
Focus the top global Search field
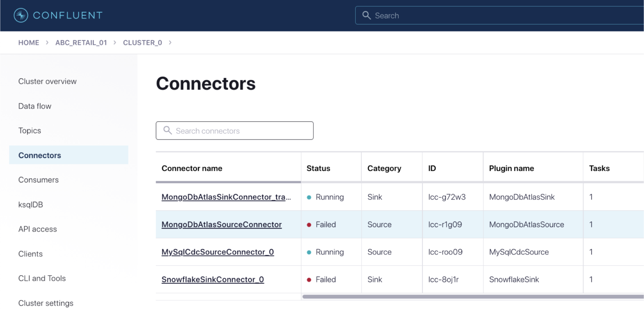tap(499, 15)
